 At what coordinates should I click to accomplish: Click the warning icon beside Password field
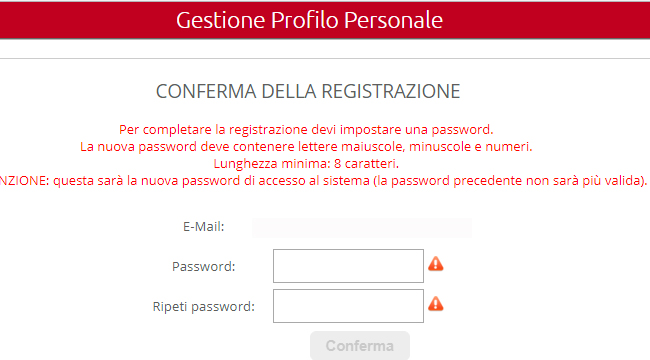(436, 264)
